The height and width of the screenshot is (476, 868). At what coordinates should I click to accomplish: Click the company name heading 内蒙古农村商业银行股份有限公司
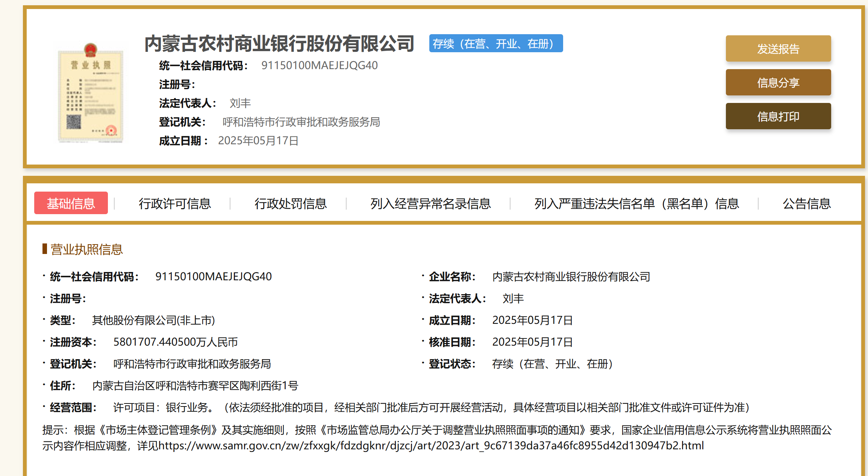pos(279,44)
